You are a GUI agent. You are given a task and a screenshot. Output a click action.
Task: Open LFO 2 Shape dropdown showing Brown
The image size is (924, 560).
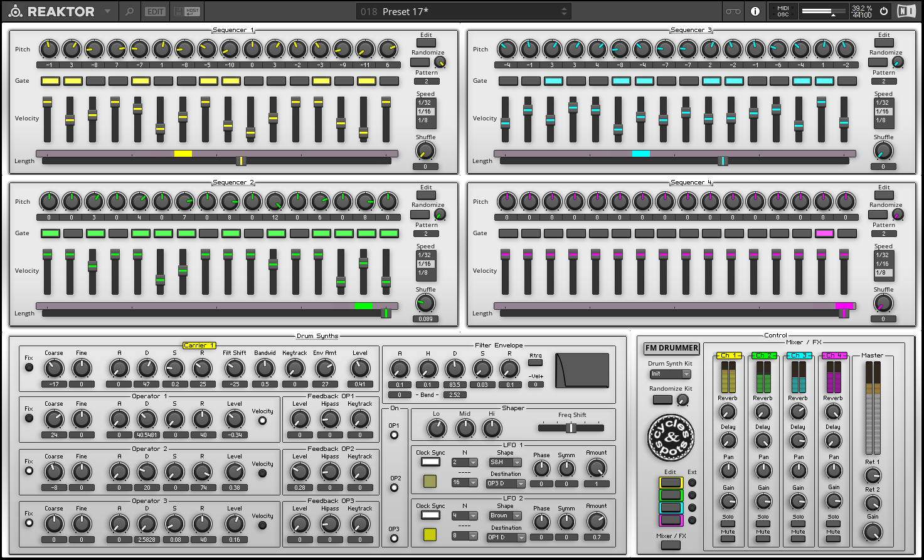click(x=505, y=515)
